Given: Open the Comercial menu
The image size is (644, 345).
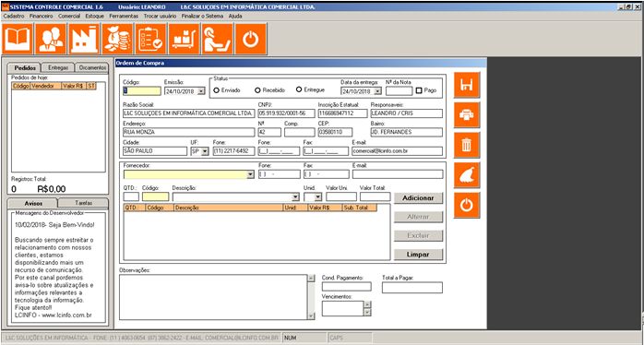Looking at the screenshot, I should (x=69, y=16).
